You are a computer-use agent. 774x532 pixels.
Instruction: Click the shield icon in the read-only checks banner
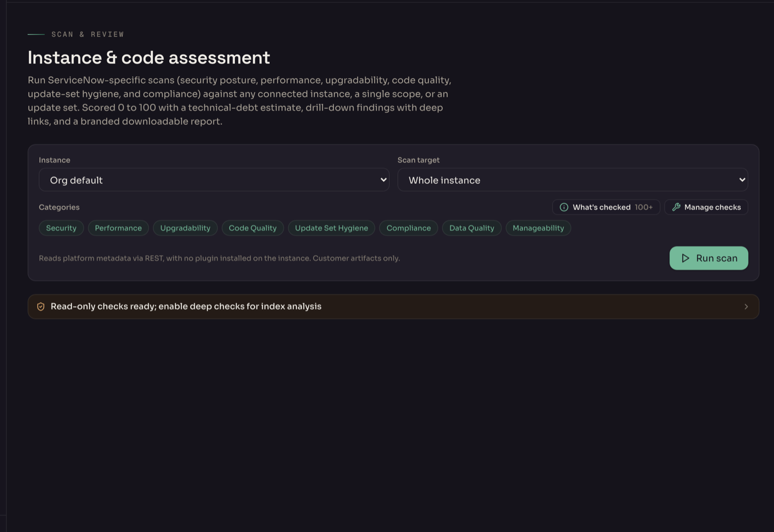[x=41, y=307]
